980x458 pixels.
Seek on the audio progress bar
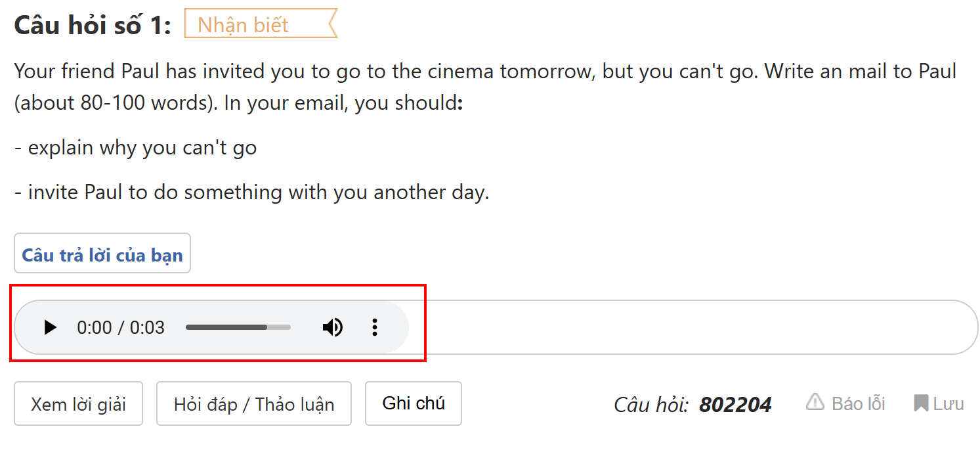(x=238, y=327)
